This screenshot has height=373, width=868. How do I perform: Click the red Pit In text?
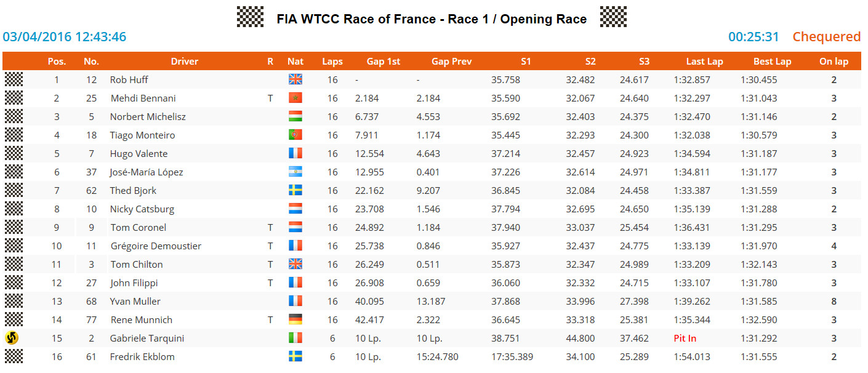click(685, 338)
